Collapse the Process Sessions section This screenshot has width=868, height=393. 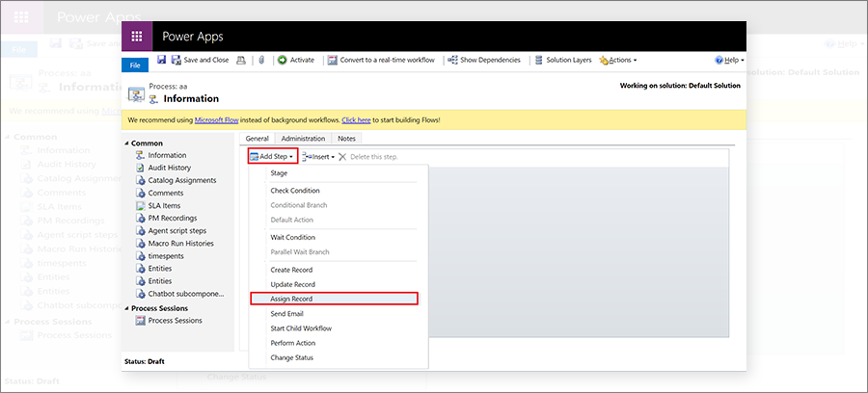tap(126, 308)
